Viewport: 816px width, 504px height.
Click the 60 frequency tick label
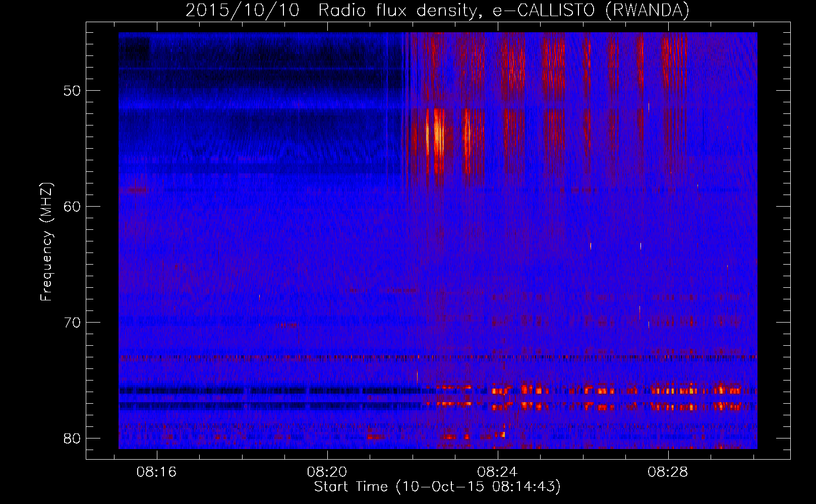pyautogui.click(x=73, y=207)
